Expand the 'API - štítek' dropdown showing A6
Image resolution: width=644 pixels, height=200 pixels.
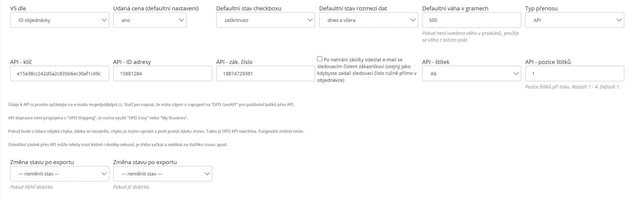pos(472,74)
